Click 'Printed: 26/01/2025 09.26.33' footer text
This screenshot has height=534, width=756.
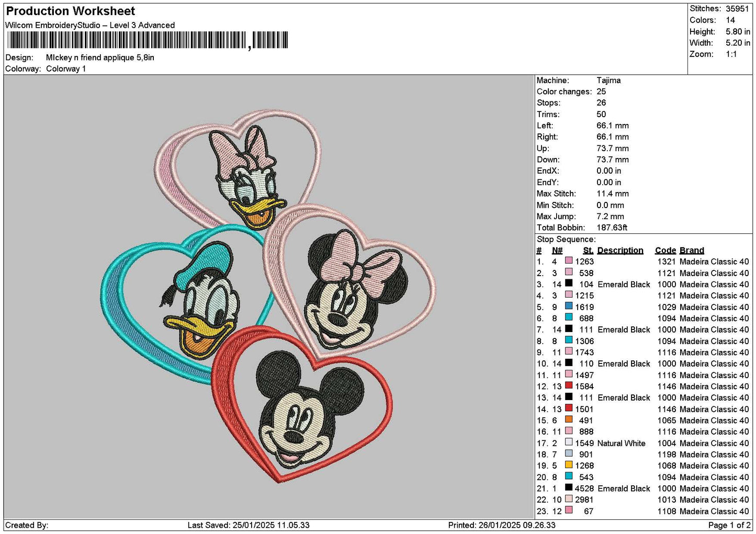pyautogui.click(x=502, y=525)
